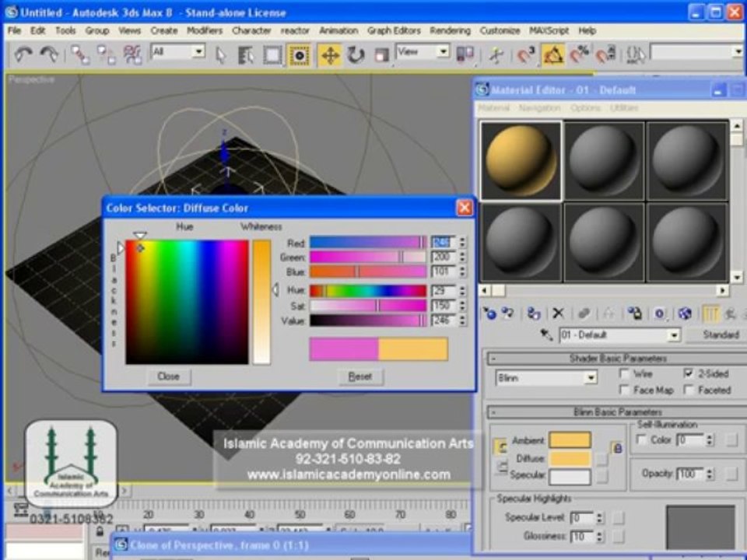The height and width of the screenshot is (560, 747).
Task: Click the Specular color swatch
Action: click(570, 476)
